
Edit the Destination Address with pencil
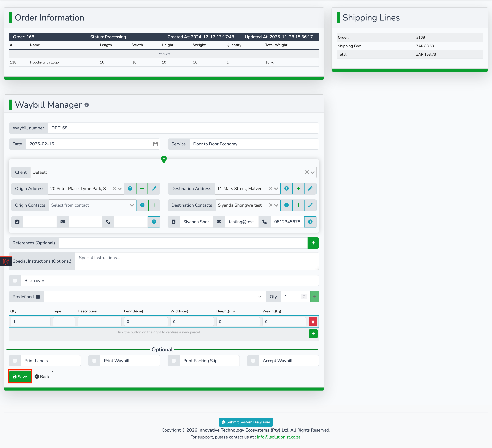coord(310,189)
